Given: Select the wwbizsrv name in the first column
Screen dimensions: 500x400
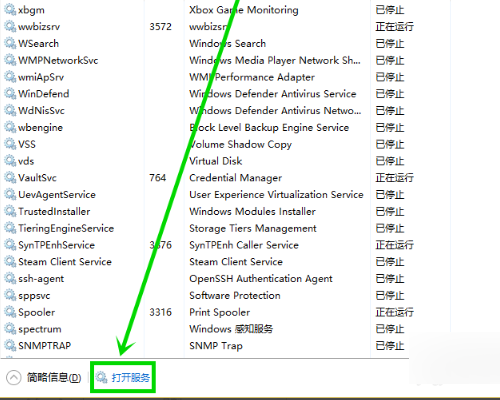Looking at the screenshot, I should coord(39,27).
